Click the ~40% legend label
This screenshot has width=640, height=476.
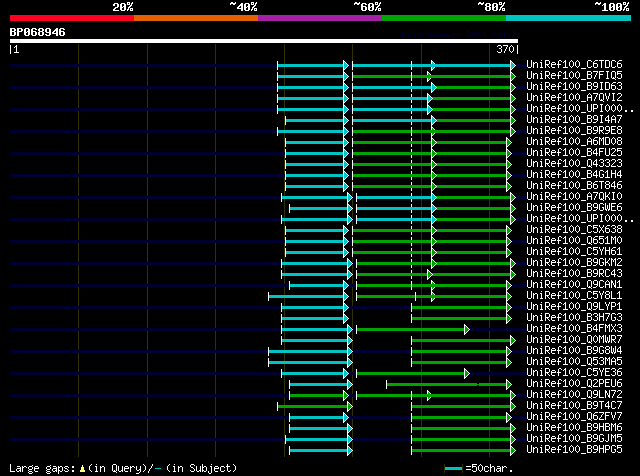coord(243,7)
